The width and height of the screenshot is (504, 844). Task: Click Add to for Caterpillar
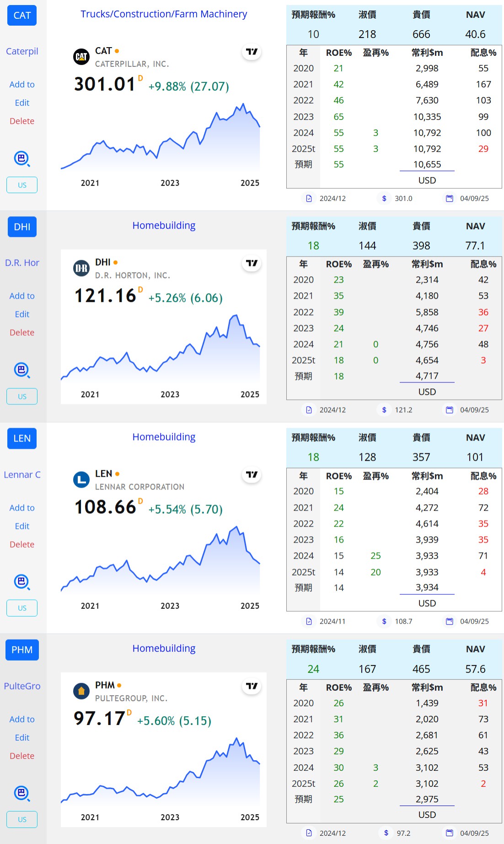22,84
